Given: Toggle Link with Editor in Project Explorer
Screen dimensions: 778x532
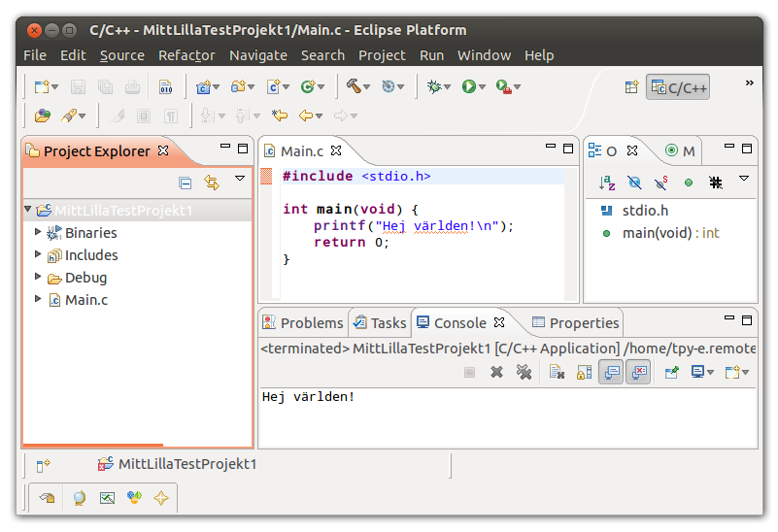Looking at the screenshot, I should [x=212, y=183].
